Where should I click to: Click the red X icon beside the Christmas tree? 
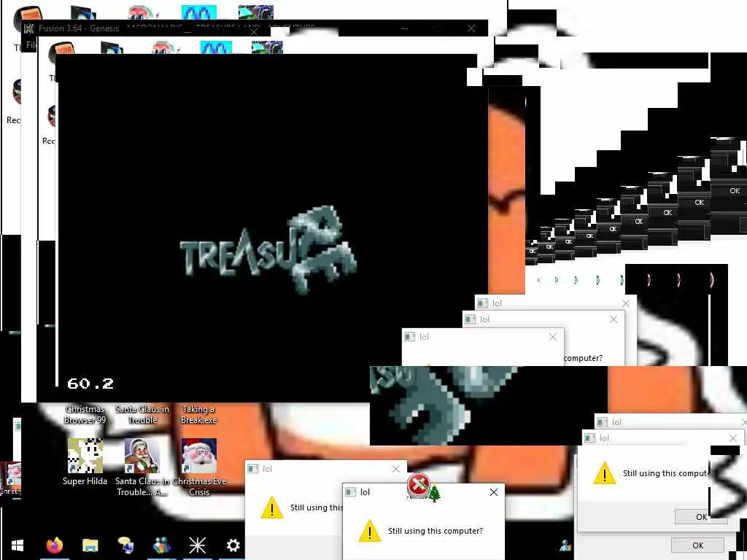pos(418,485)
